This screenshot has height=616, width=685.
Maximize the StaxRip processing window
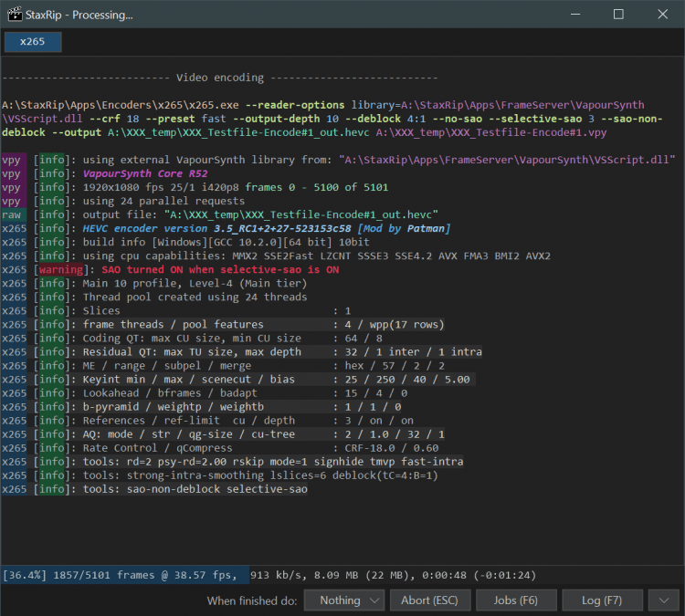[x=618, y=15]
